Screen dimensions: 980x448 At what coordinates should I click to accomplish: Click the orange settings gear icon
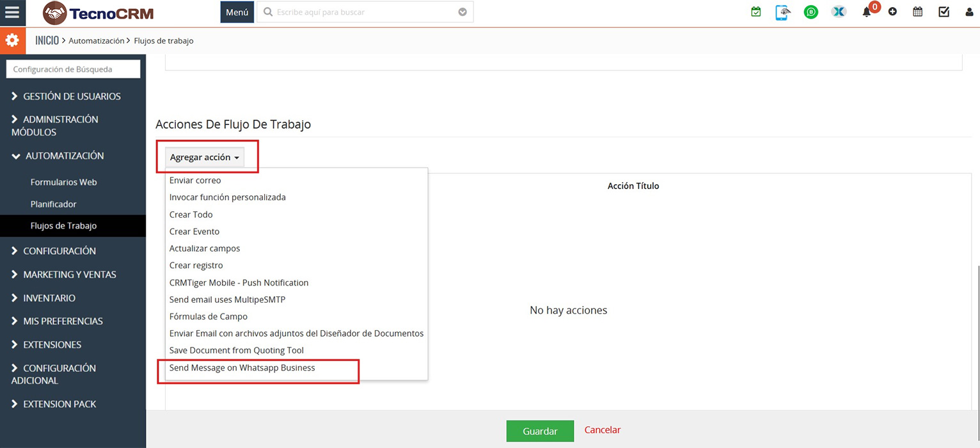(12, 41)
